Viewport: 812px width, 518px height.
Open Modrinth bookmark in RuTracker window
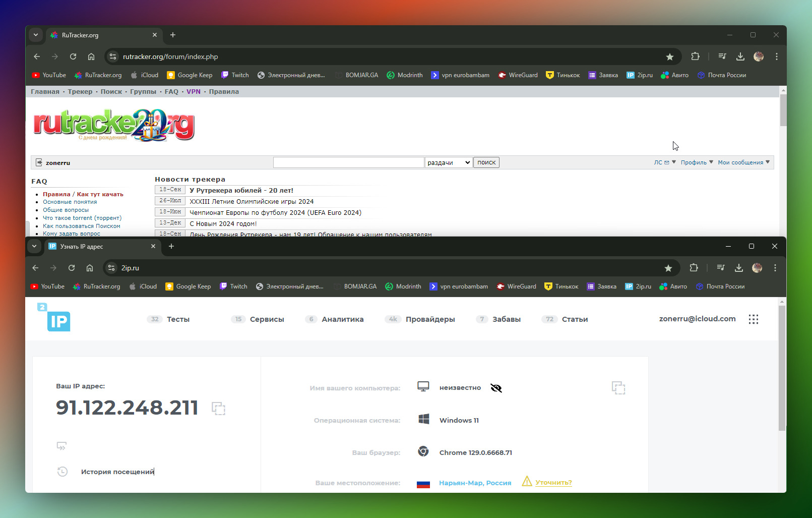(x=404, y=75)
